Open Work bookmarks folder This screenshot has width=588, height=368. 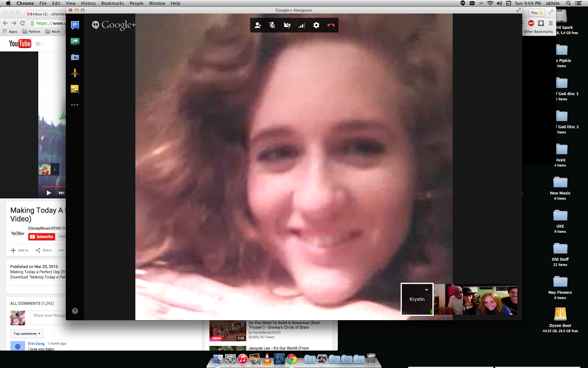tap(53, 32)
